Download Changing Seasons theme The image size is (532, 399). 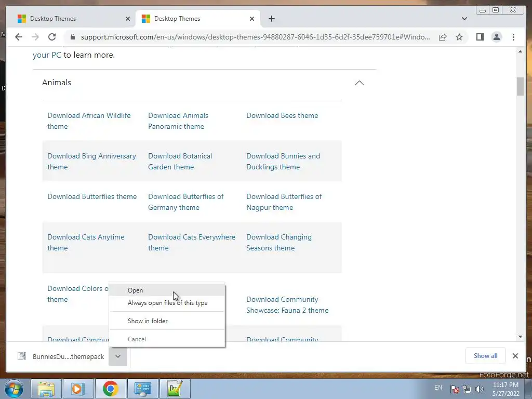click(279, 243)
